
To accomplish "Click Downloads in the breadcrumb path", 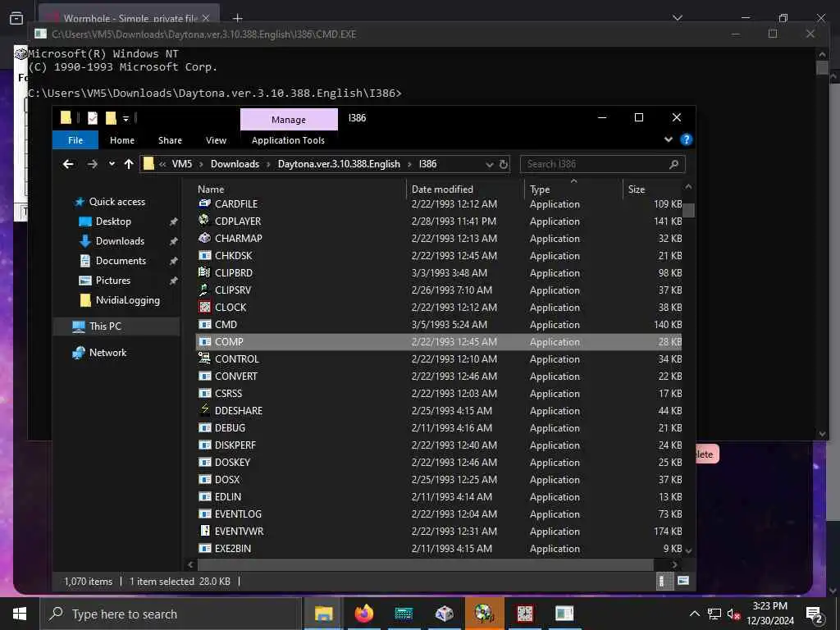I will [x=235, y=164].
